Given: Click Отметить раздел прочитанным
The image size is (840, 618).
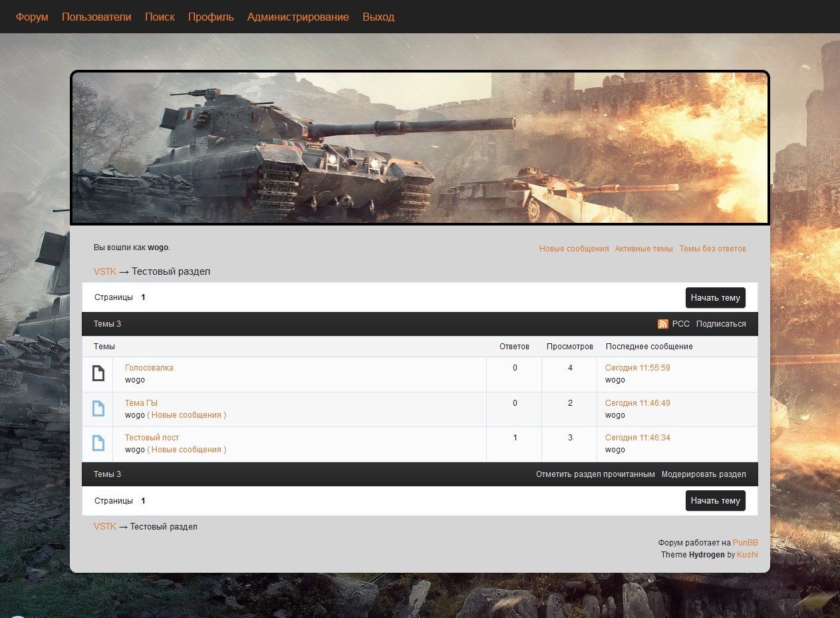Looking at the screenshot, I should point(595,474).
